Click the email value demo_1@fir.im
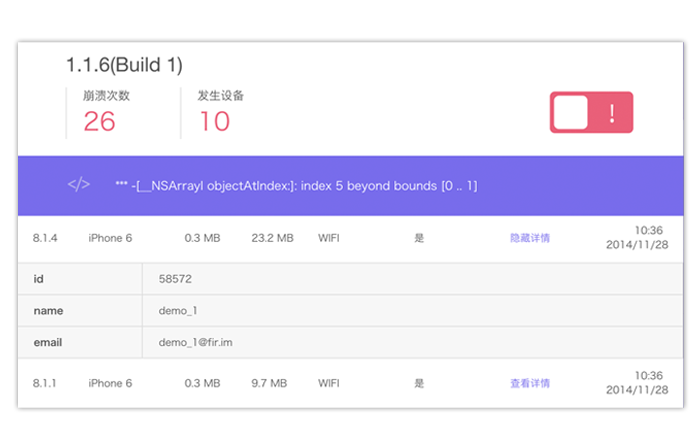The image size is (700, 440). (196, 342)
